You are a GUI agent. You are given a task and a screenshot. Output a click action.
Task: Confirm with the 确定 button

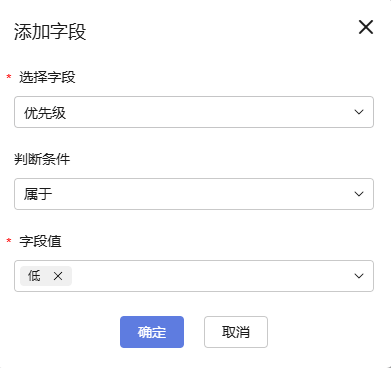[152, 332]
